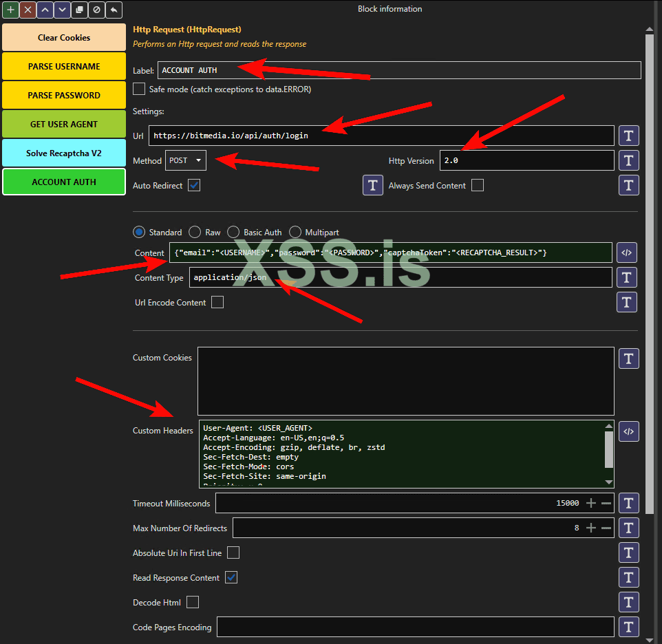Toggle variable mode T icon for Url Encode Content
This screenshot has height=644, width=662.
coord(626,302)
